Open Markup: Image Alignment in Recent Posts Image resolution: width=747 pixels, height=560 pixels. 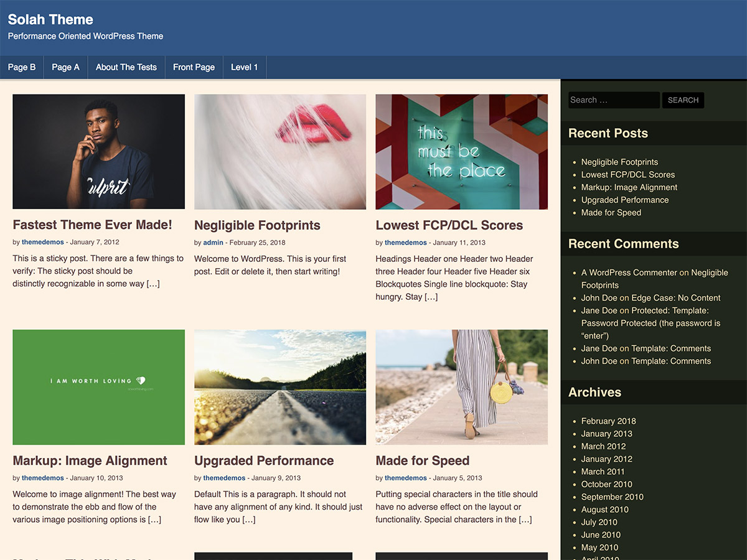pyautogui.click(x=629, y=187)
